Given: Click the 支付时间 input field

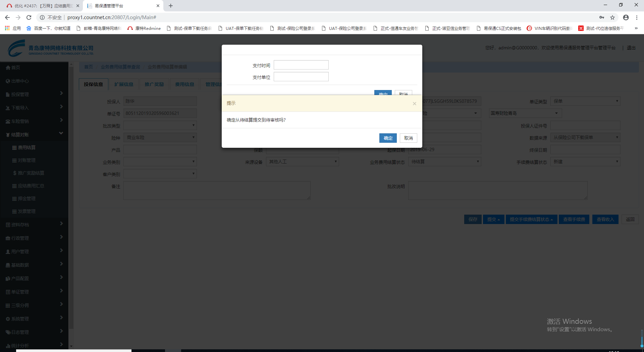Looking at the screenshot, I should 301,65.
